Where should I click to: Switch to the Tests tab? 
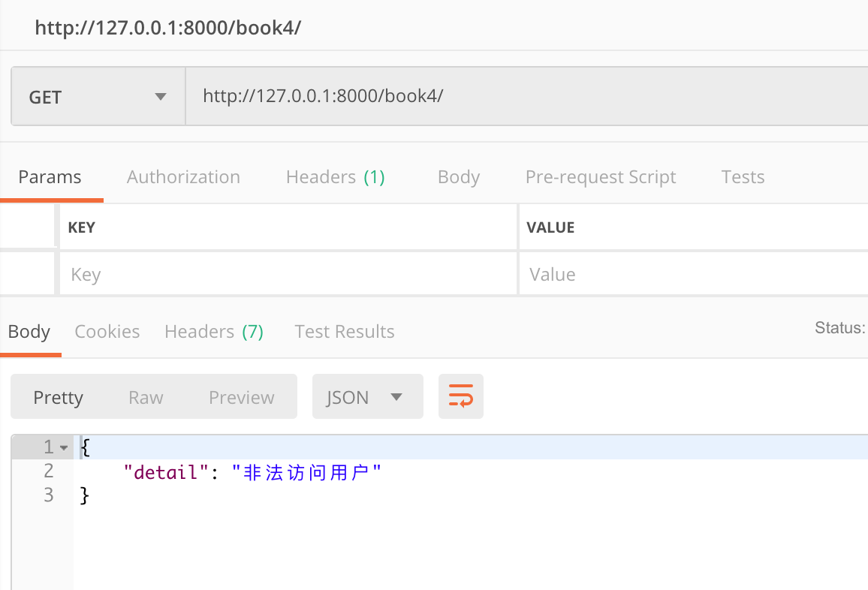(743, 177)
